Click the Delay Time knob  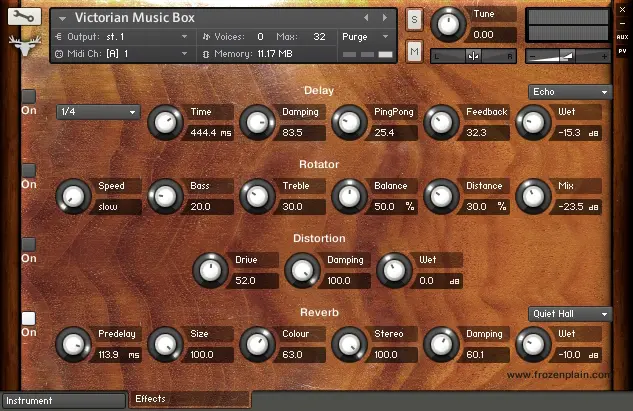[166, 123]
